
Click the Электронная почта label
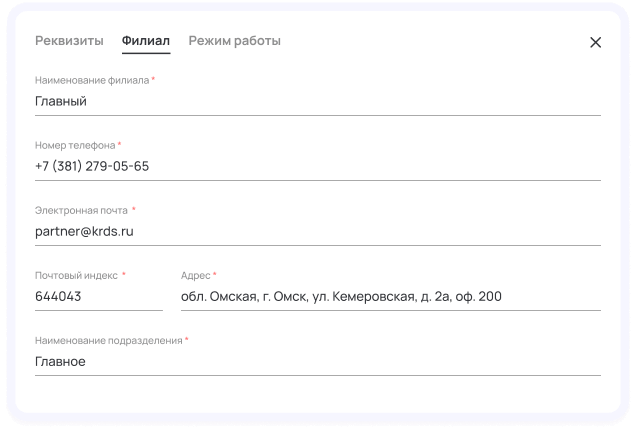(x=81, y=210)
